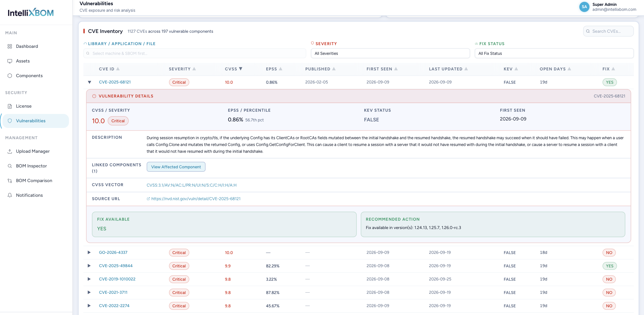644x315 pixels.
Task: Open the All Fix Status dropdown
Action: coord(554,53)
